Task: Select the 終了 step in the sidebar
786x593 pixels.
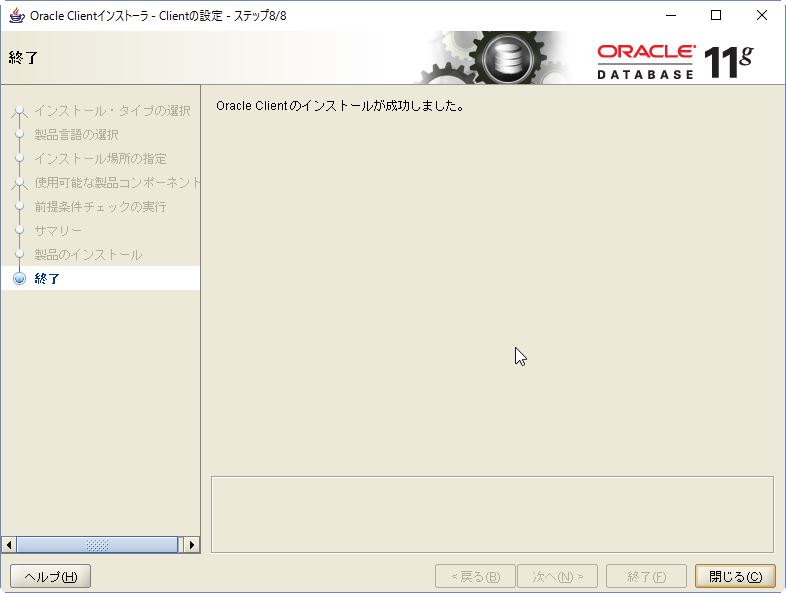Action: tap(47, 278)
